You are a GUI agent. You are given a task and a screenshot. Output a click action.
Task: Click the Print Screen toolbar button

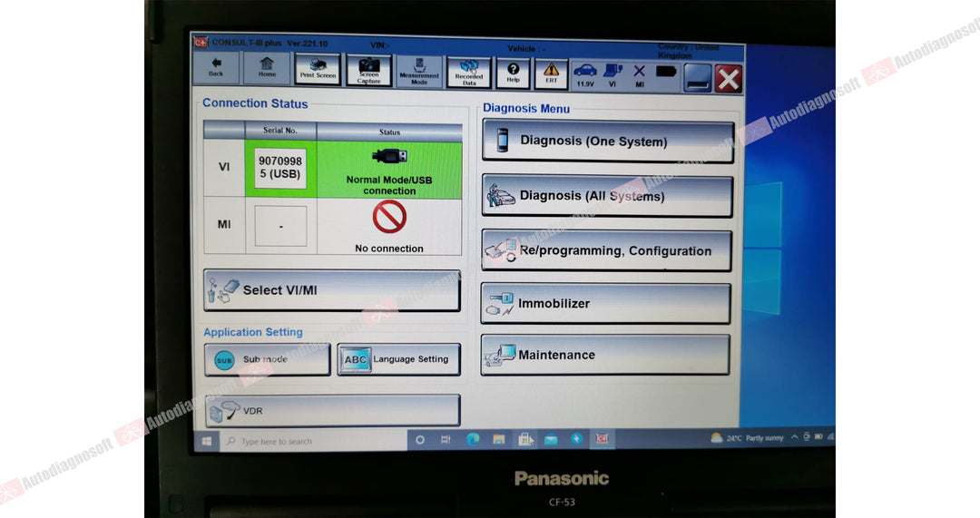click(318, 69)
